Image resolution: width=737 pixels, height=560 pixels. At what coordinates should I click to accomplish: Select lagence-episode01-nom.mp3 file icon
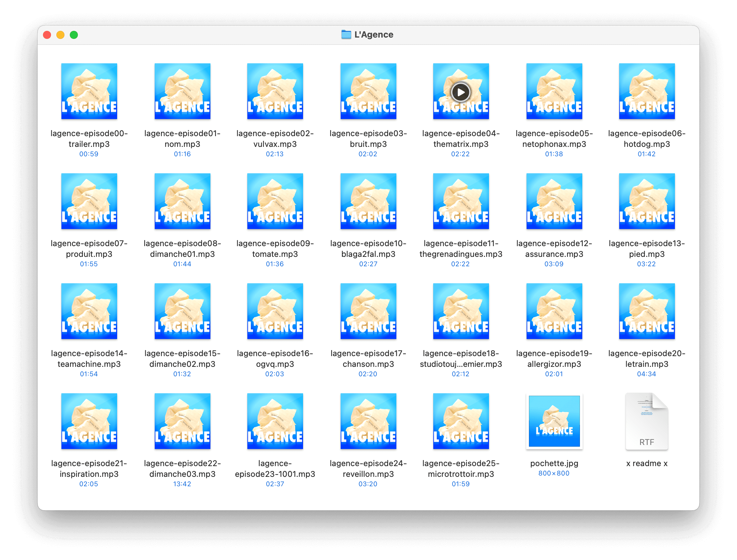182,91
